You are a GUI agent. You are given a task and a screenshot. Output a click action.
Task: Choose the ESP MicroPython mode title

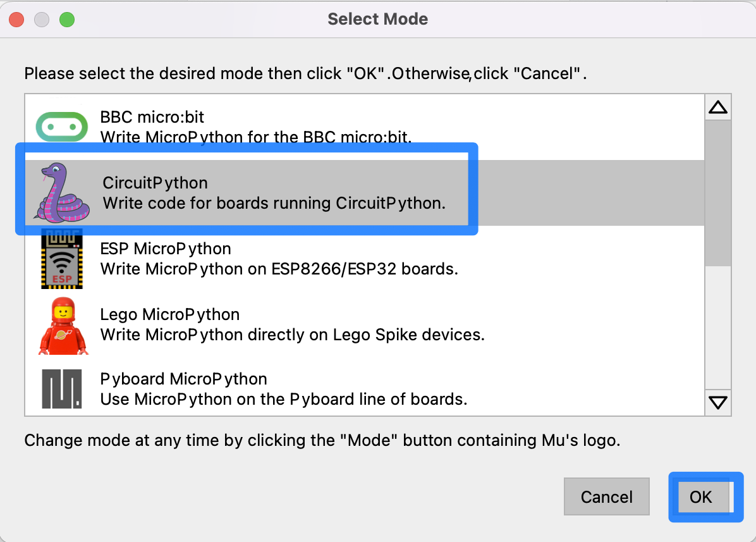(x=166, y=249)
